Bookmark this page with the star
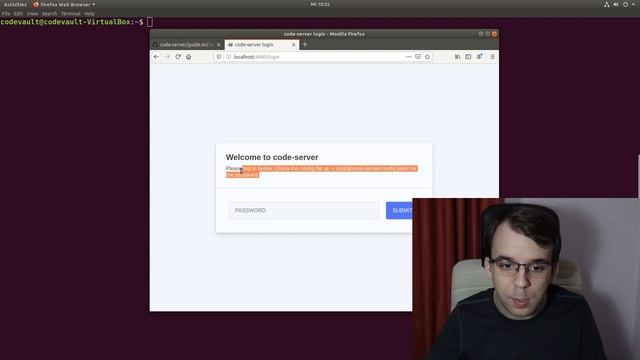 pos(427,57)
